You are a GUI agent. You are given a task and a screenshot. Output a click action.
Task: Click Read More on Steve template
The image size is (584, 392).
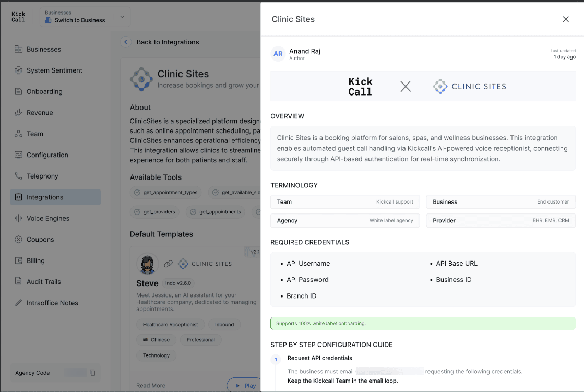point(150,386)
